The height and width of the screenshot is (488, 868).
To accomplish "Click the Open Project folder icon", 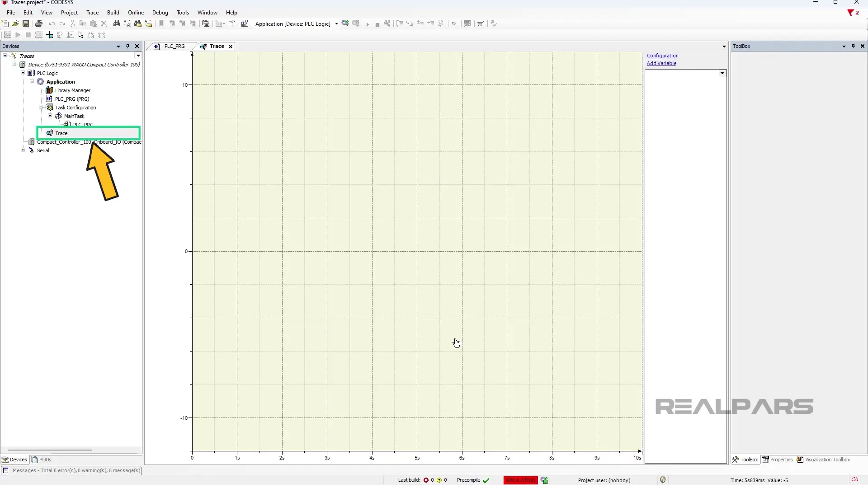I will click(15, 24).
